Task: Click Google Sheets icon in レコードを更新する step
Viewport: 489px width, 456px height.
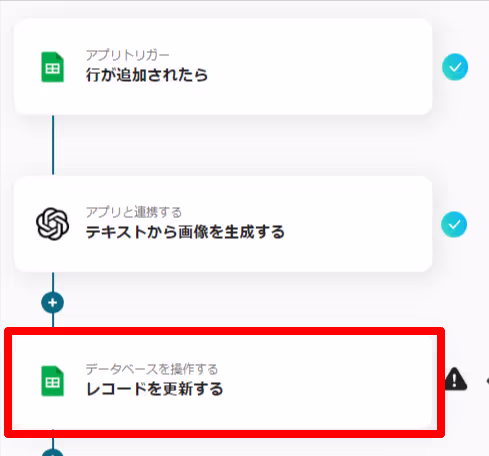Action: tap(52, 381)
